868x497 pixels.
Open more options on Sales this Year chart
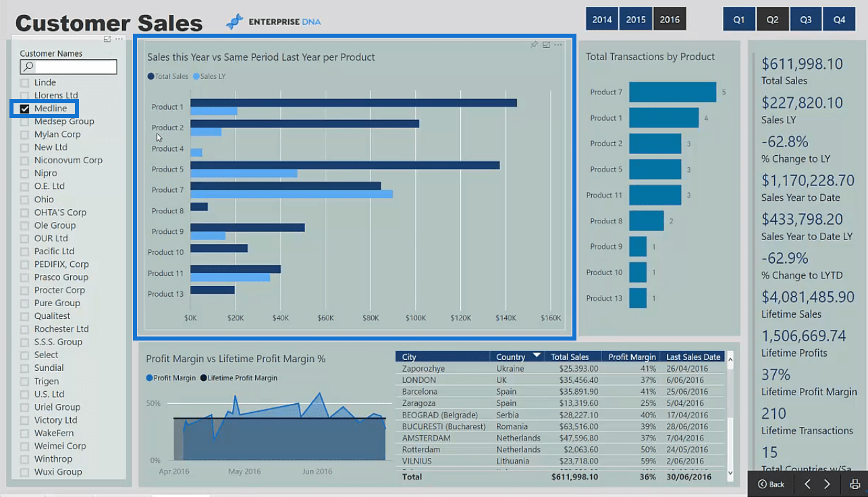tap(558, 45)
